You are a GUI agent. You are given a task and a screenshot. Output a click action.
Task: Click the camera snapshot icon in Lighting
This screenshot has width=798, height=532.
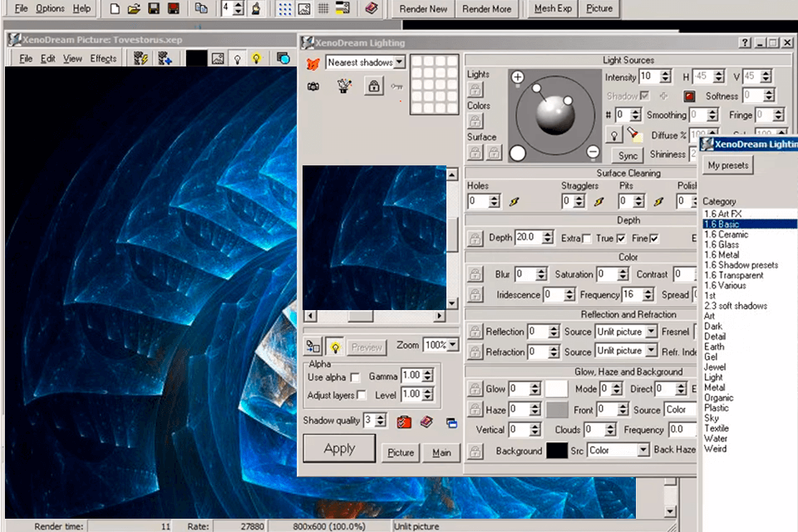point(313,86)
